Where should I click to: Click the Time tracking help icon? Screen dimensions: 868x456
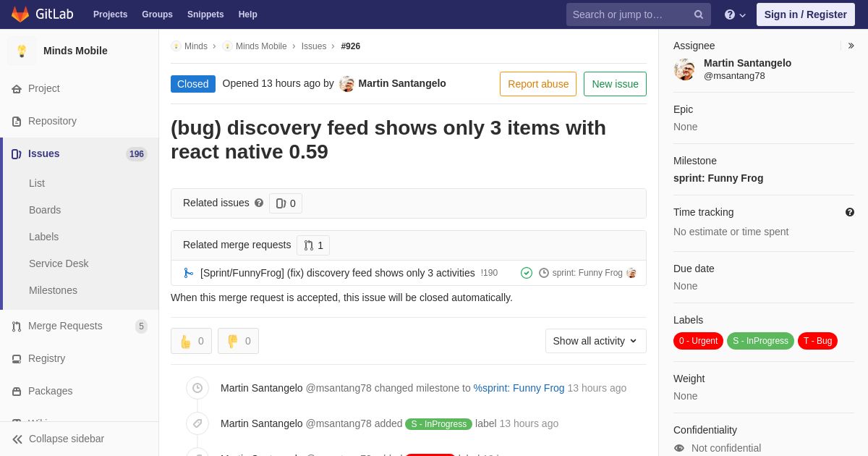pyautogui.click(x=850, y=212)
